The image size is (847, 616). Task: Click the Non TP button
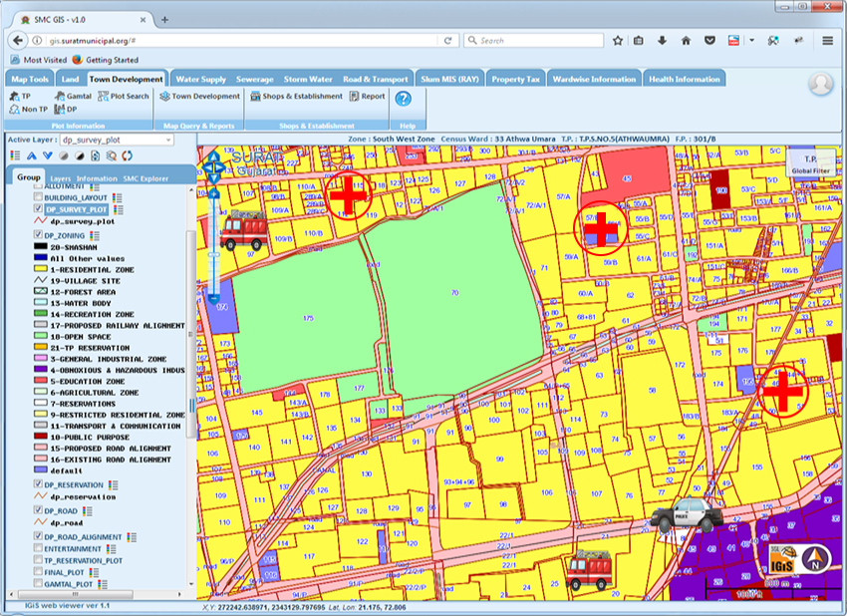29,110
